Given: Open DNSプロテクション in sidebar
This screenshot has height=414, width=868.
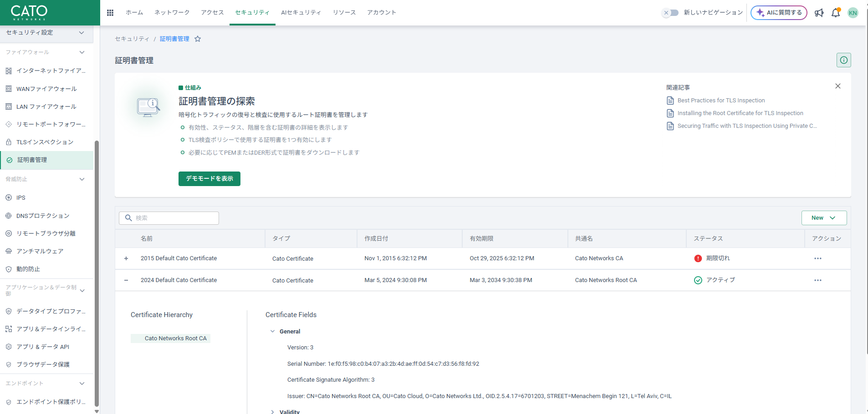Looking at the screenshot, I should click(x=46, y=216).
